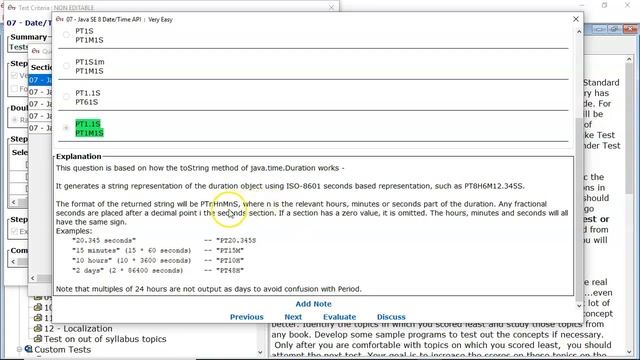
Task: Click the Custom Tests folder icon
Action: pyautogui.click(x=29, y=349)
